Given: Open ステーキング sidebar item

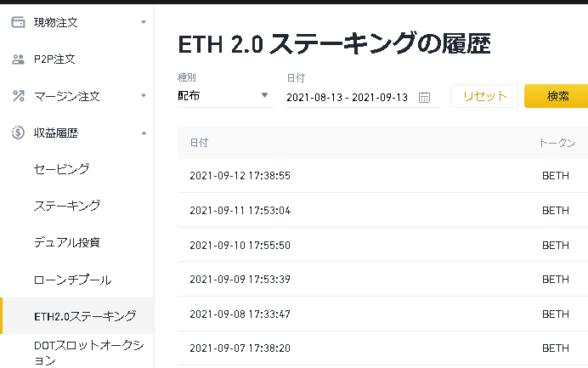Looking at the screenshot, I should pyautogui.click(x=67, y=206).
